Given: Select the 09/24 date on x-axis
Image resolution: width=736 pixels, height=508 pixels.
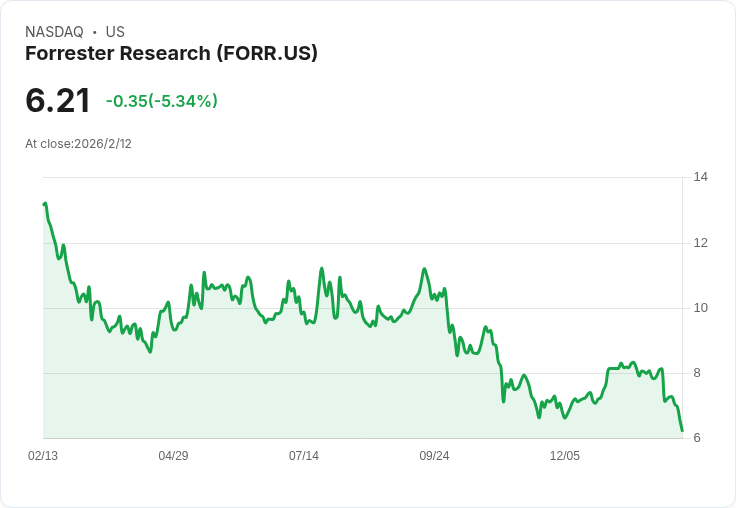Looking at the screenshot, I should 434,456.
